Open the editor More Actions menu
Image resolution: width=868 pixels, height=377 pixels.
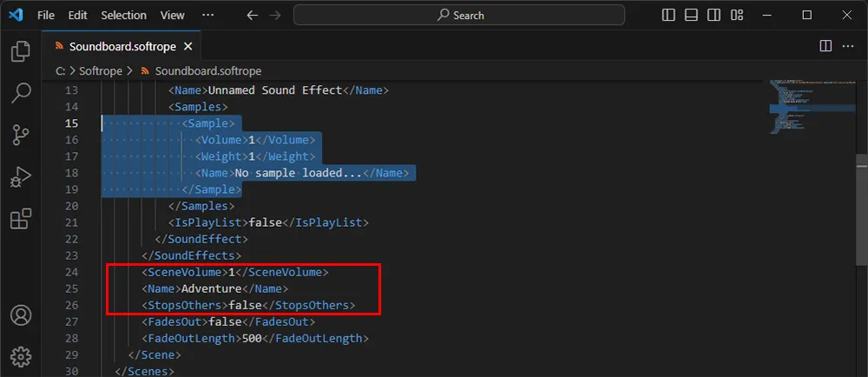click(x=847, y=47)
